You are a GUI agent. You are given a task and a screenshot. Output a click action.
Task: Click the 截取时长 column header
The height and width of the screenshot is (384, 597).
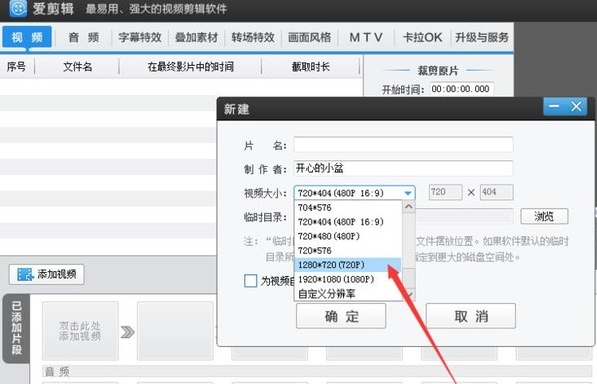pos(310,67)
